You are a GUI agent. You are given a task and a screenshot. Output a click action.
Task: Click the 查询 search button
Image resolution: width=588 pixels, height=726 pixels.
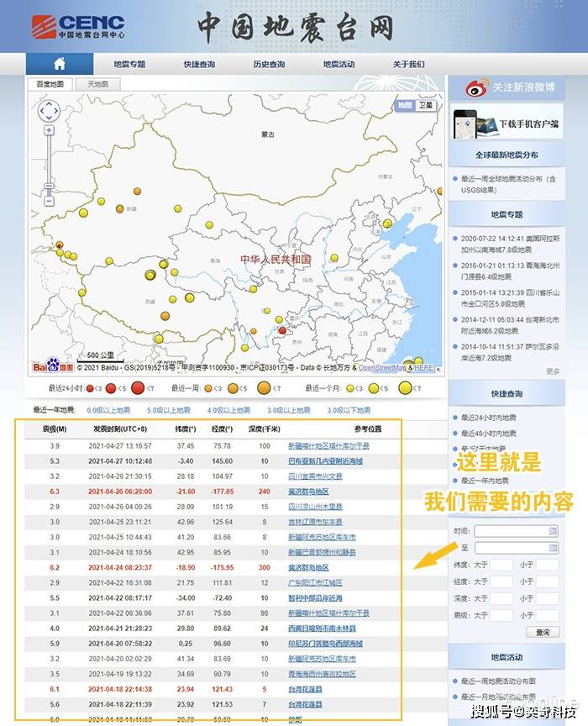(543, 632)
